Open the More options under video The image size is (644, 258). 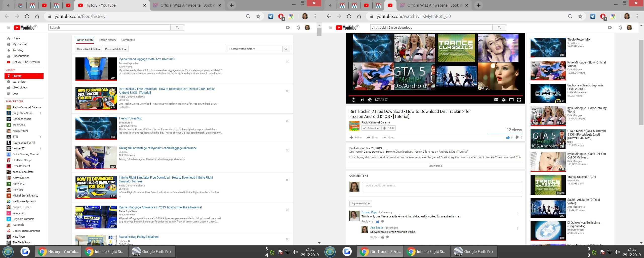[x=388, y=138]
